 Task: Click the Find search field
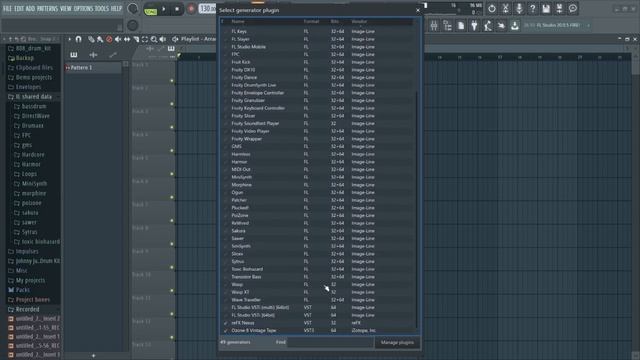point(330,342)
